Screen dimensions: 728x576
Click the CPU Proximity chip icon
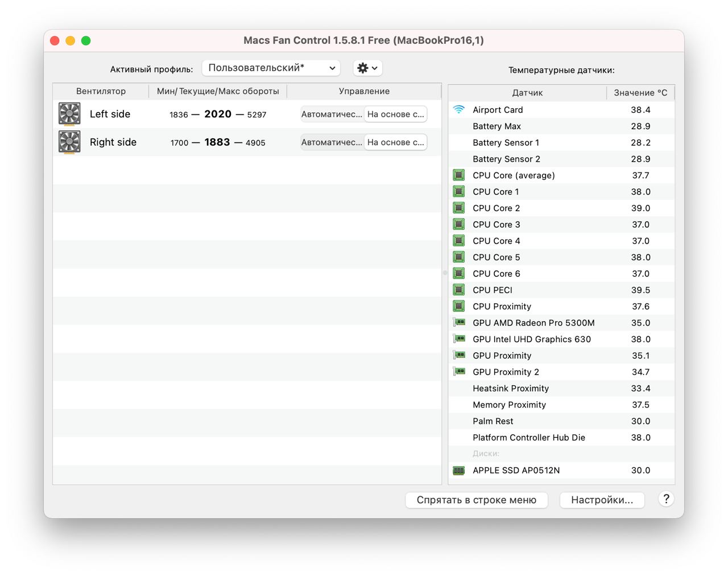[459, 306]
